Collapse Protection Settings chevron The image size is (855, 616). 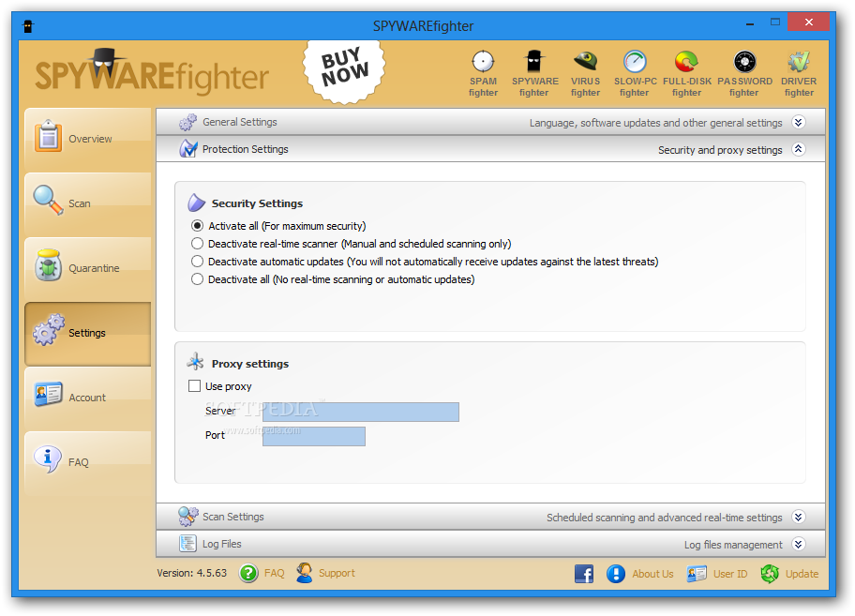click(799, 149)
